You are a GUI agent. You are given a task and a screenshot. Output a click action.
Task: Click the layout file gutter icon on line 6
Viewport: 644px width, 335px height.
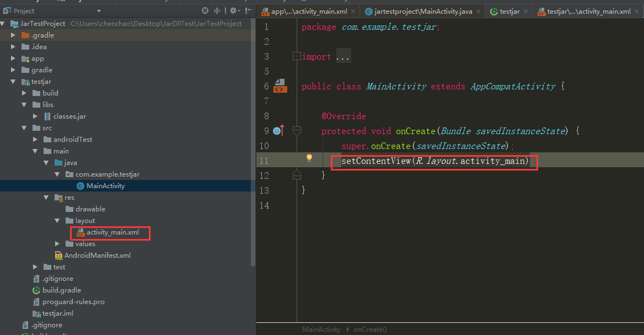280,86
